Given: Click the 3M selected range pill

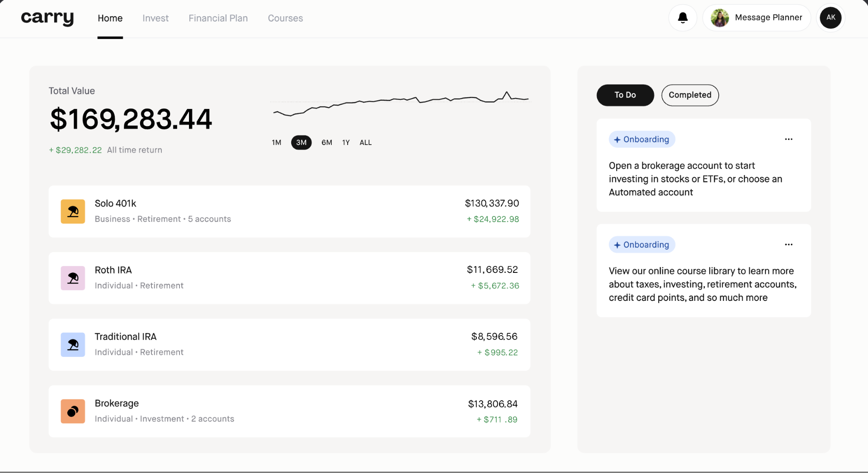Looking at the screenshot, I should coord(301,142).
